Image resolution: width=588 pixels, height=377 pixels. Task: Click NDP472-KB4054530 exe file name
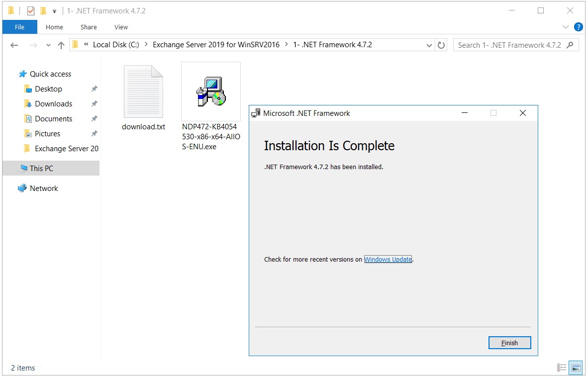click(211, 137)
